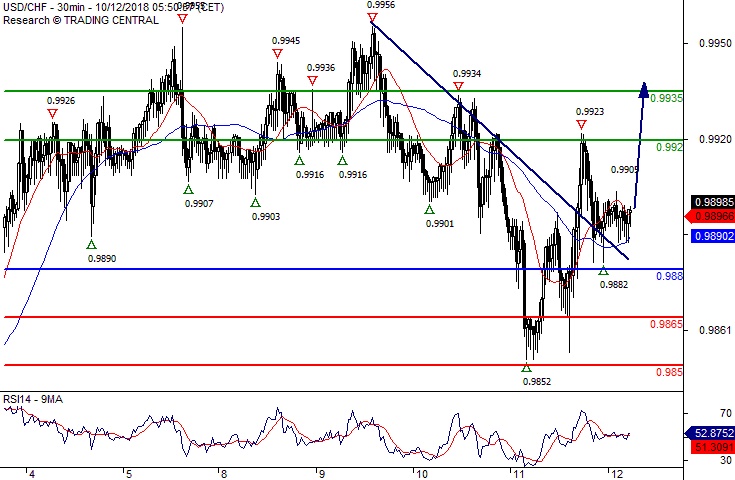This screenshot has height=480, width=735.
Task: Select the 0.9890 swing-low price label
Action: coord(102,259)
